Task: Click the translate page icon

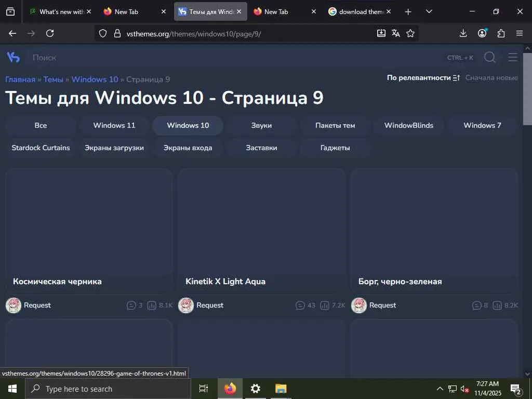Action: pyautogui.click(x=395, y=33)
